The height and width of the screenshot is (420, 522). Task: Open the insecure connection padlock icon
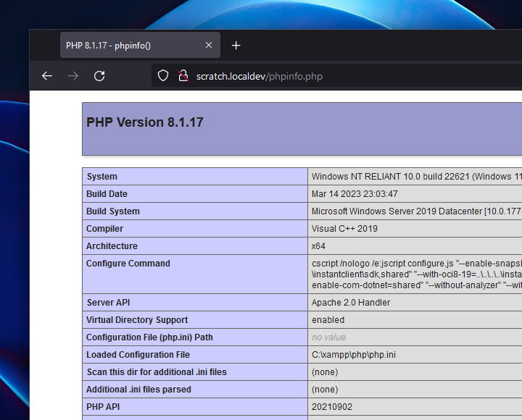[x=183, y=76]
